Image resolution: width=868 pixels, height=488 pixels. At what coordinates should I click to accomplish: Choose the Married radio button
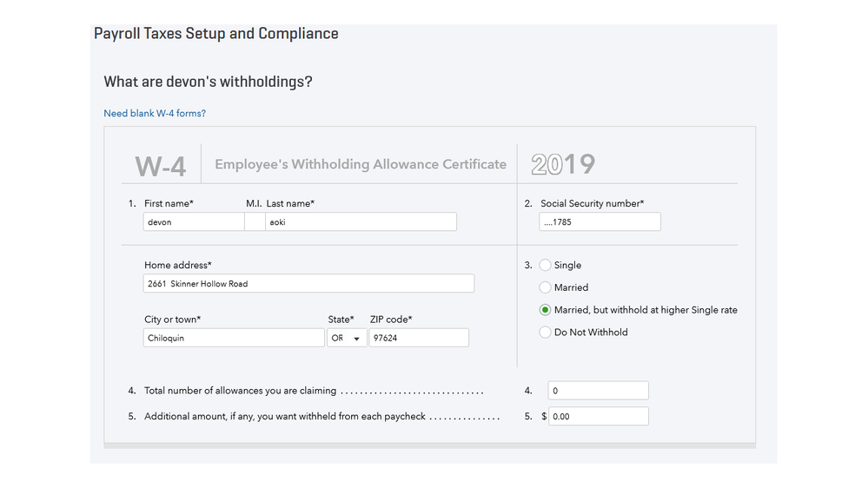coord(546,287)
